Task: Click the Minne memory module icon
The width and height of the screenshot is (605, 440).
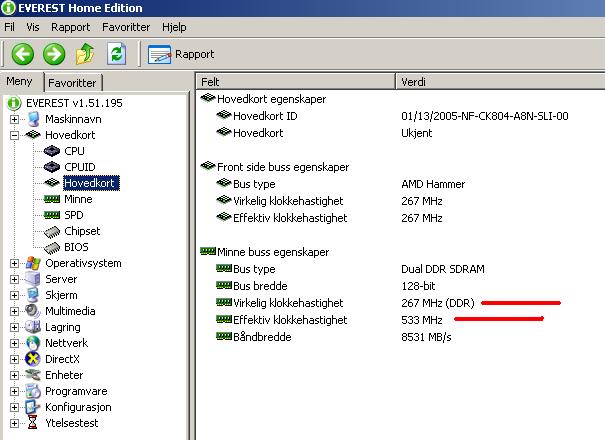Action: coord(52,199)
